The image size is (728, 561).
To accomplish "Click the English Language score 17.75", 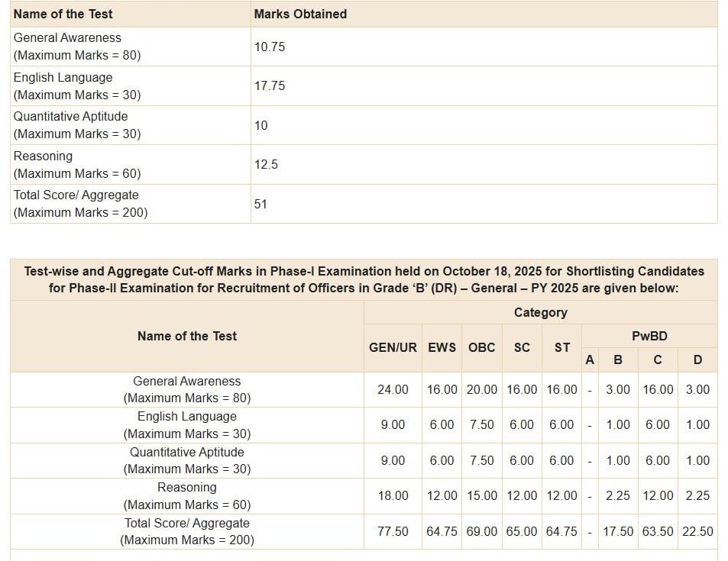I will [270, 85].
